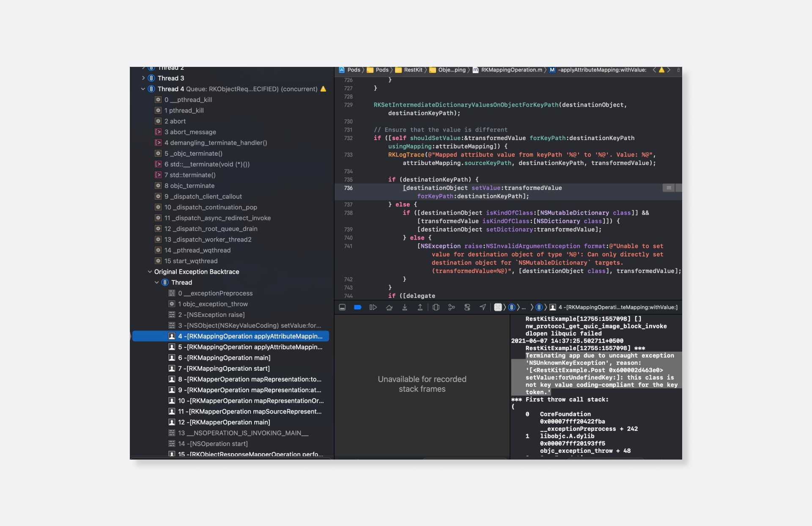Screen dimensions: 812x526
Task: Toggle breakpoints activation in debug bar
Action: coord(357,307)
